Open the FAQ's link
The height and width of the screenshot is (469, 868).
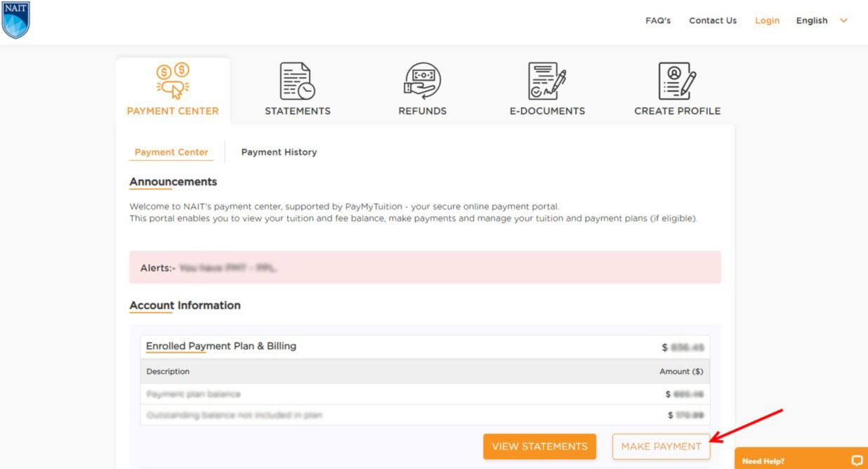click(x=658, y=20)
